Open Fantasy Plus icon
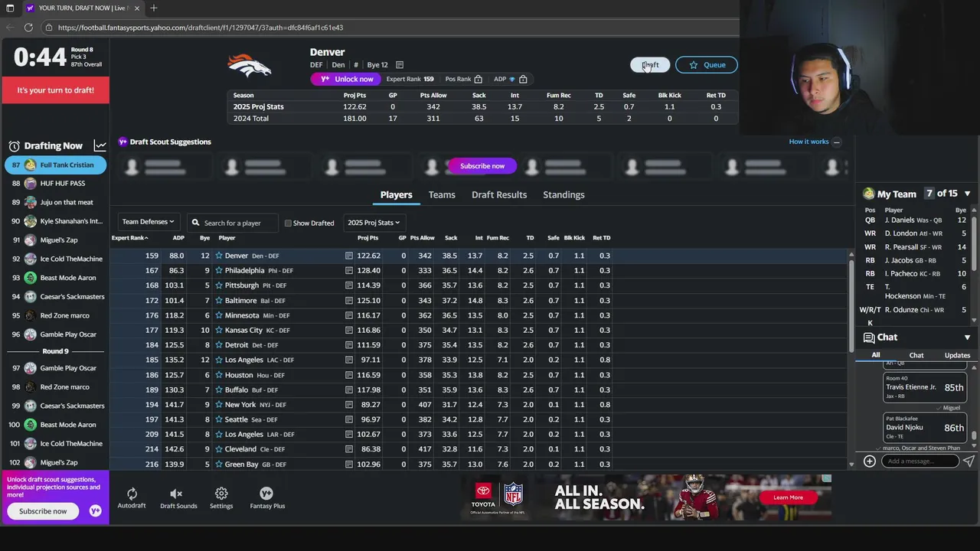 coord(266,494)
